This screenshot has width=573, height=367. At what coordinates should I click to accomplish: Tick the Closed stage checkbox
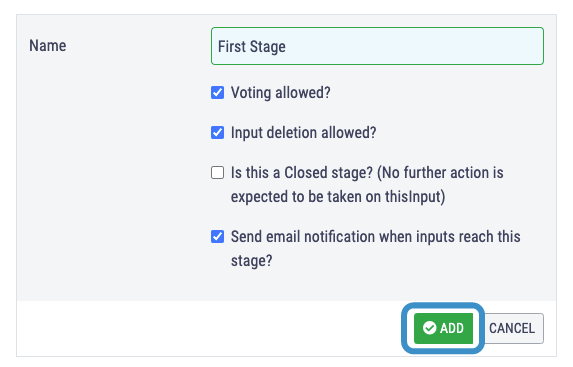(217, 172)
